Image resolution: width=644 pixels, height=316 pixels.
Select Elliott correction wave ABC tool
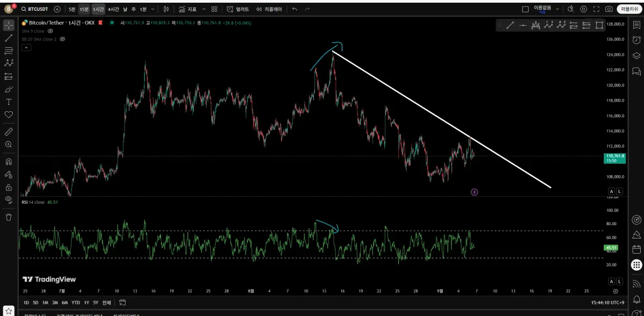point(561,25)
